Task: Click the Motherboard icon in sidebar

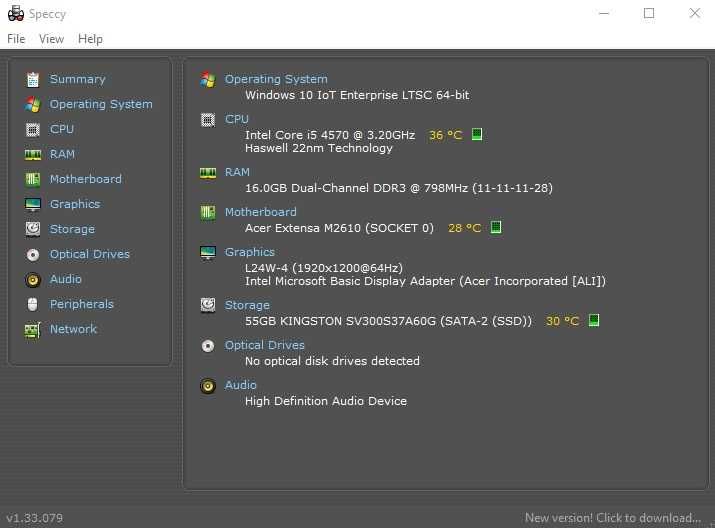Action: pyautogui.click(x=33, y=179)
